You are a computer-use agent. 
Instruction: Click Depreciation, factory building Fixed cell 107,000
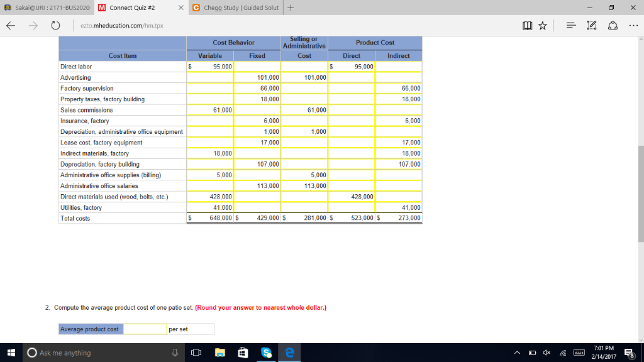[257, 164]
